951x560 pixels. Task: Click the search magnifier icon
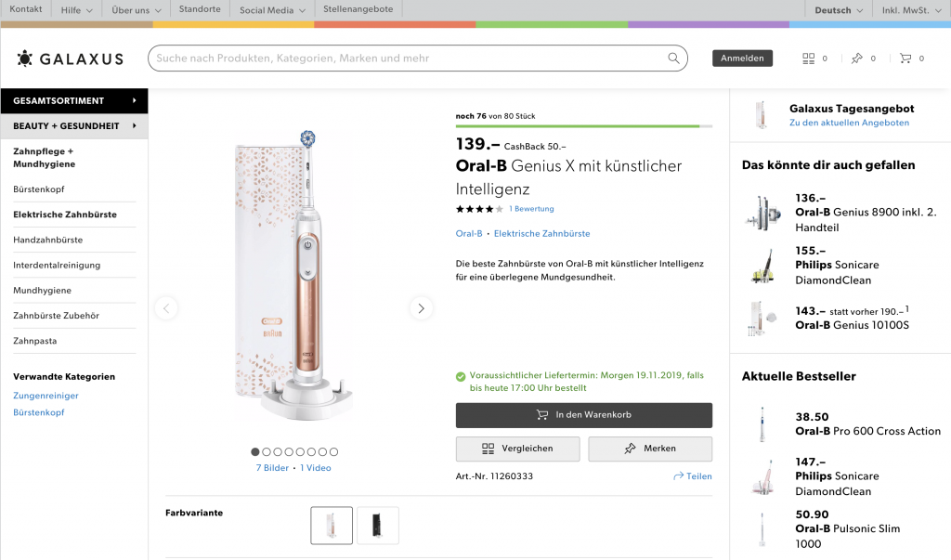pos(673,59)
